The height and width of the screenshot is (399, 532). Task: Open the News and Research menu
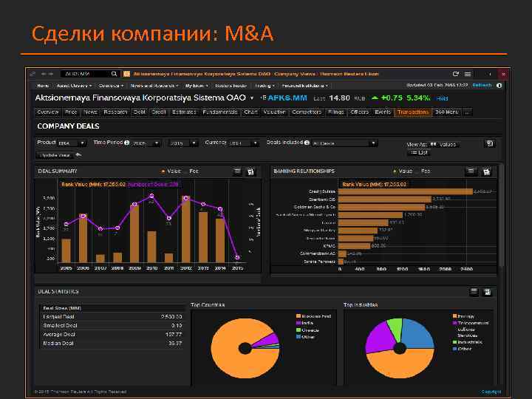pyautogui.click(x=154, y=86)
